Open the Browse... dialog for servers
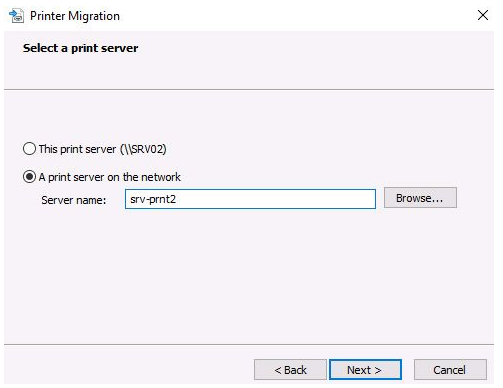 pos(420,198)
